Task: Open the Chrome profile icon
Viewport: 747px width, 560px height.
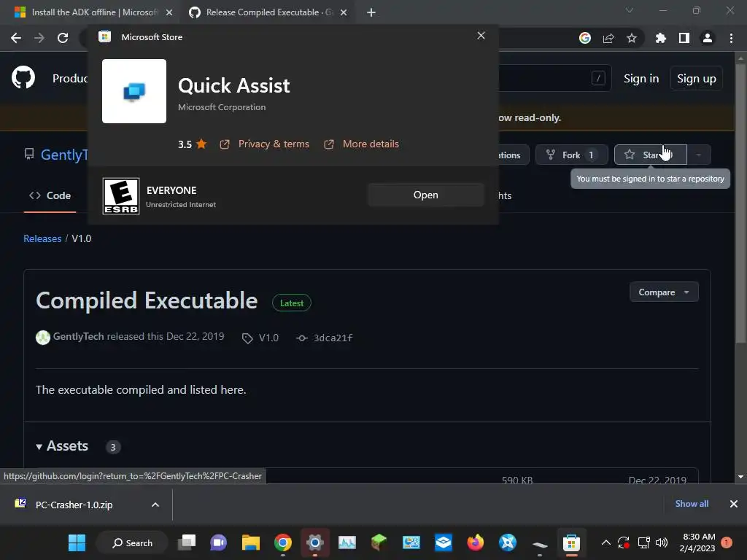Action: coord(708,38)
